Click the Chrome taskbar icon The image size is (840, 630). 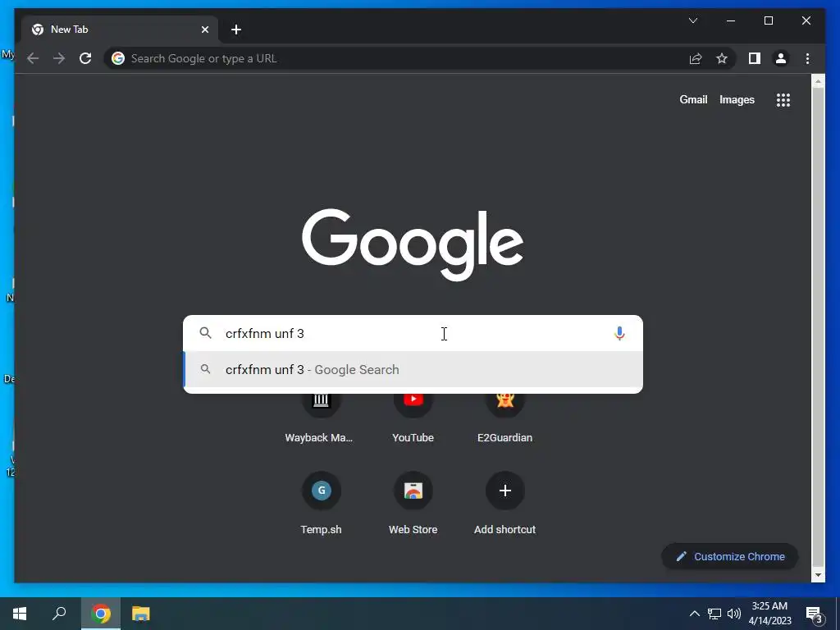tap(101, 614)
